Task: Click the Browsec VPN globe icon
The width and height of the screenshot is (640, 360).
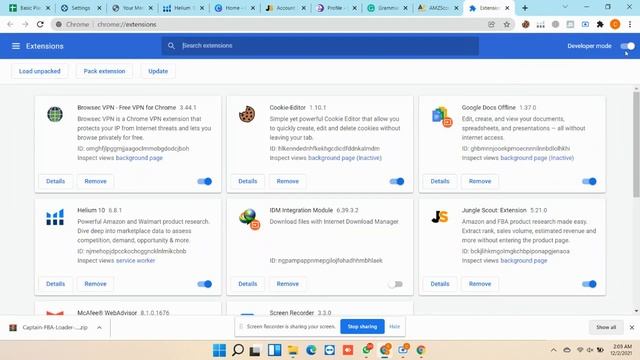Action: tap(55, 114)
